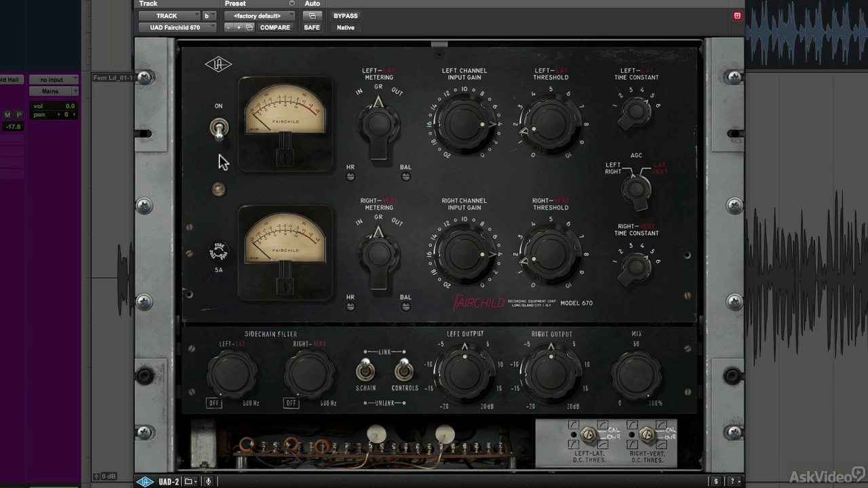Click the red target button in plugin header
The width and height of the screenshot is (868, 488).
(x=737, y=16)
